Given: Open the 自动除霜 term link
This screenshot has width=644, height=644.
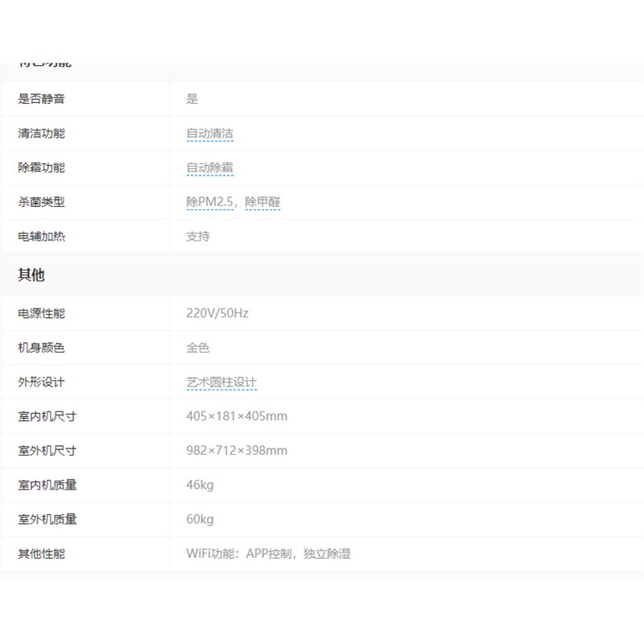Looking at the screenshot, I should 209,168.
